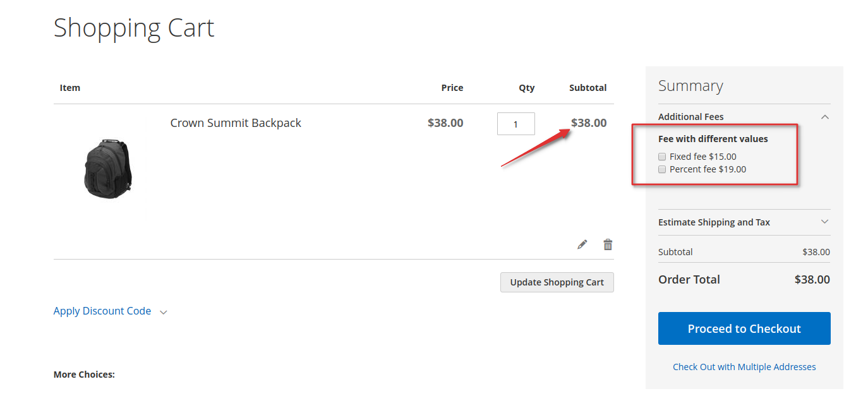Click the pencil edit icon for backpack

582,244
